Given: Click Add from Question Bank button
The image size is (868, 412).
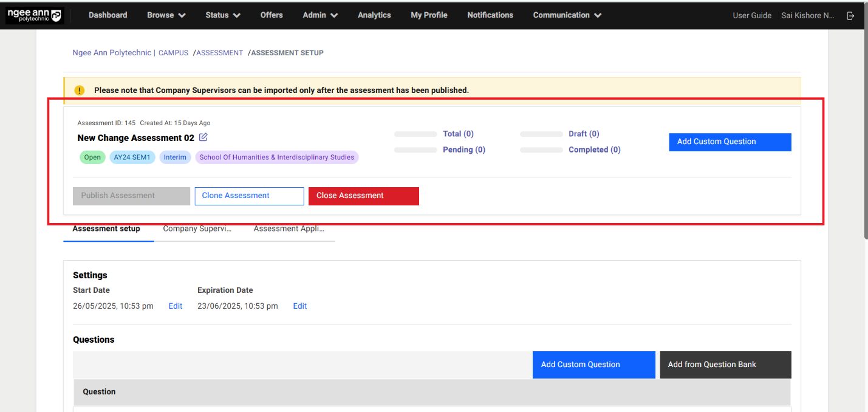Looking at the screenshot, I should 725,365.
